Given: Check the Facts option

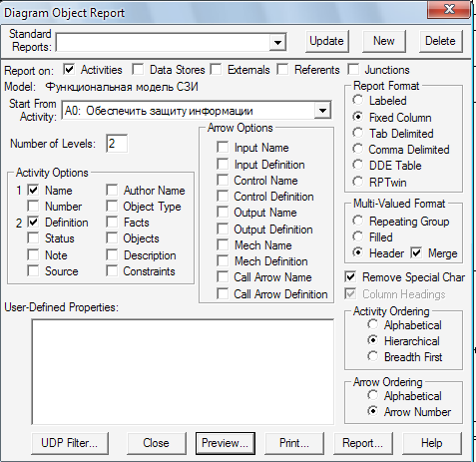Looking at the screenshot, I should 112,223.
